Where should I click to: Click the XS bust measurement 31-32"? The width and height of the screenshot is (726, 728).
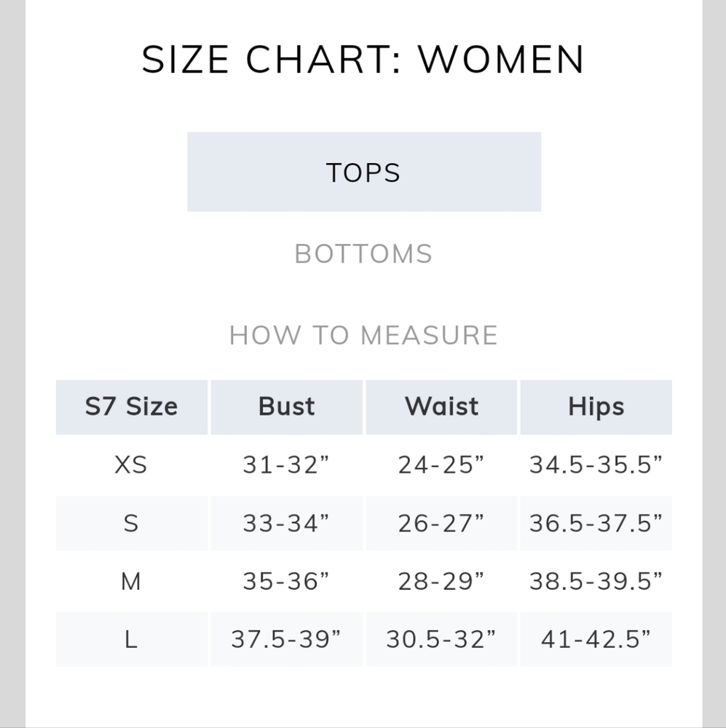tap(286, 464)
